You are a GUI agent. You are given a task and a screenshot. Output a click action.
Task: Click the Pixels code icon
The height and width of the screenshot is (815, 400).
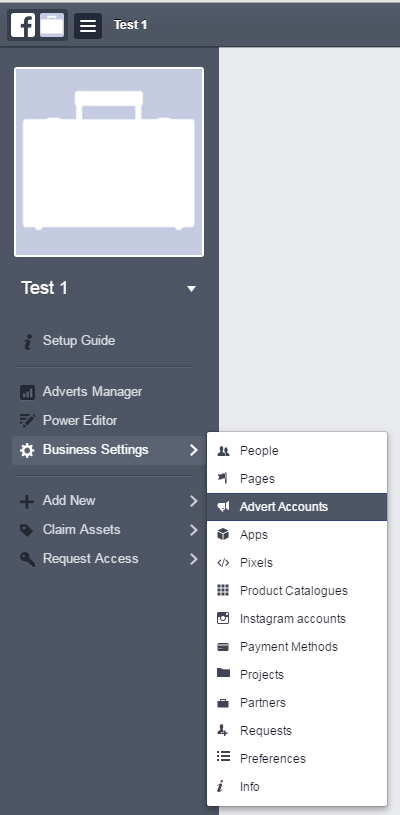tap(223, 562)
